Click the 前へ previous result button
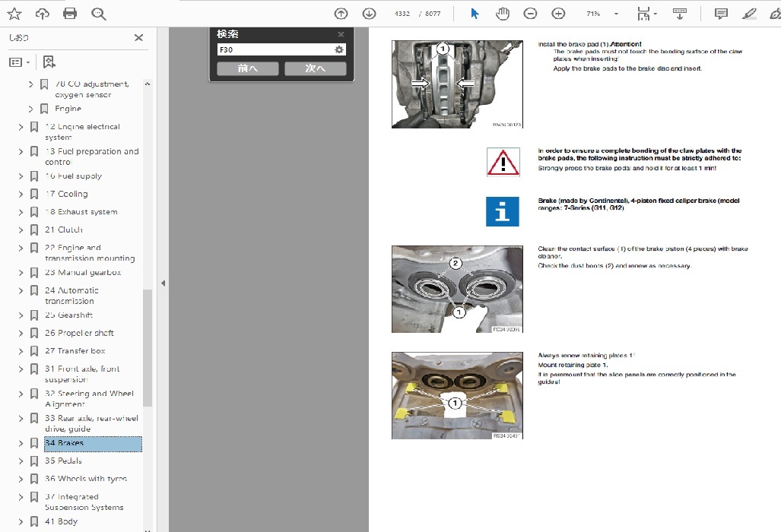 click(248, 68)
